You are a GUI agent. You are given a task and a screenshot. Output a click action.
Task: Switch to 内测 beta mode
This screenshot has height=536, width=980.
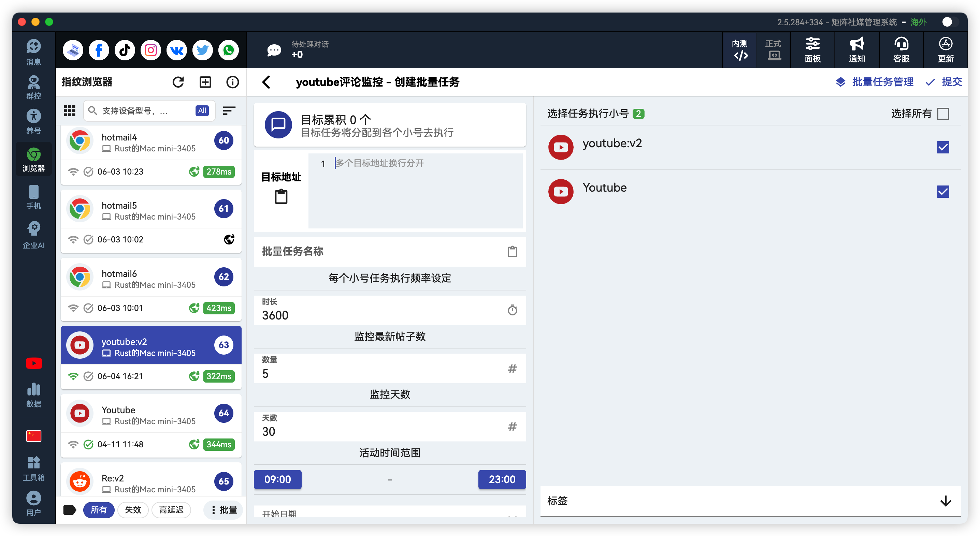[740, 50]
